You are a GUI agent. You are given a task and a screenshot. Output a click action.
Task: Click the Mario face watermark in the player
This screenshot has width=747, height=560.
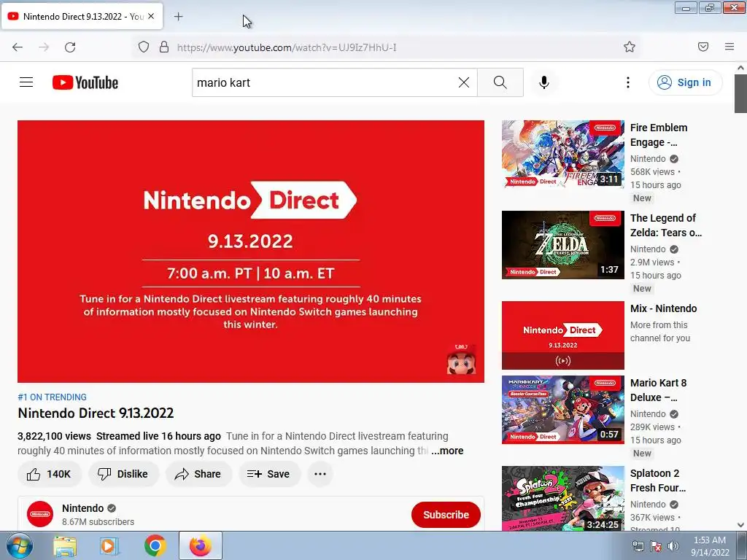pyautogui.click(x=461, y=359)
